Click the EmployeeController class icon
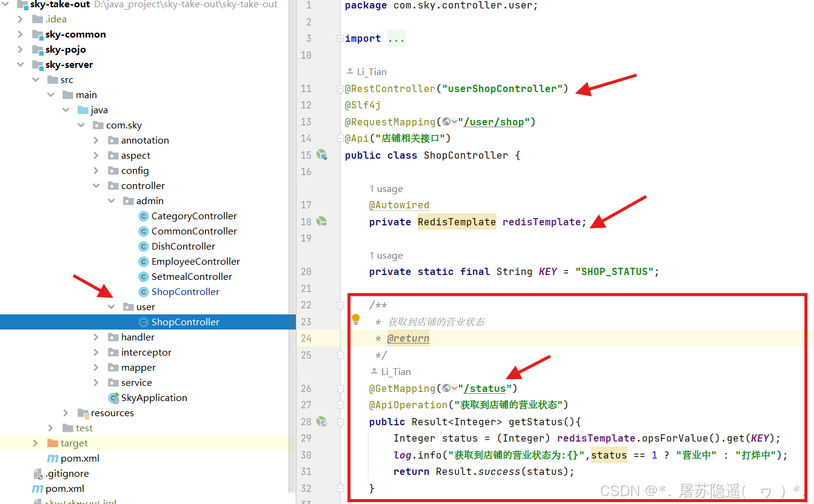814x504 pixels. (x=144, y=262)
